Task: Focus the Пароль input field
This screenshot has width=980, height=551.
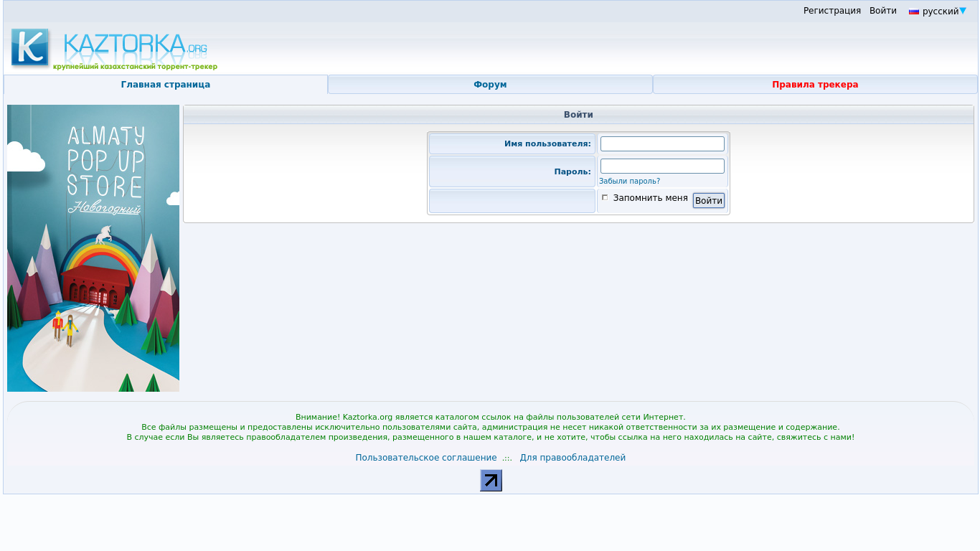Action: [x=662, y=166]
